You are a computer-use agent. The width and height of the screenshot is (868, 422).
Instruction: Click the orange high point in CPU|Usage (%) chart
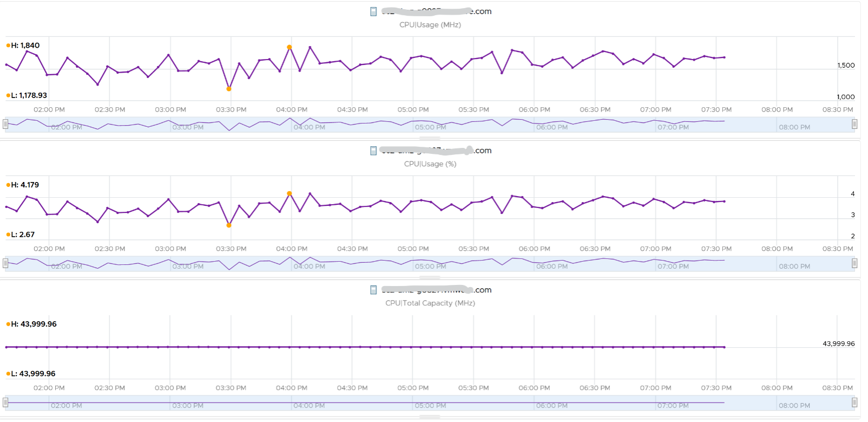click(290, 193)
